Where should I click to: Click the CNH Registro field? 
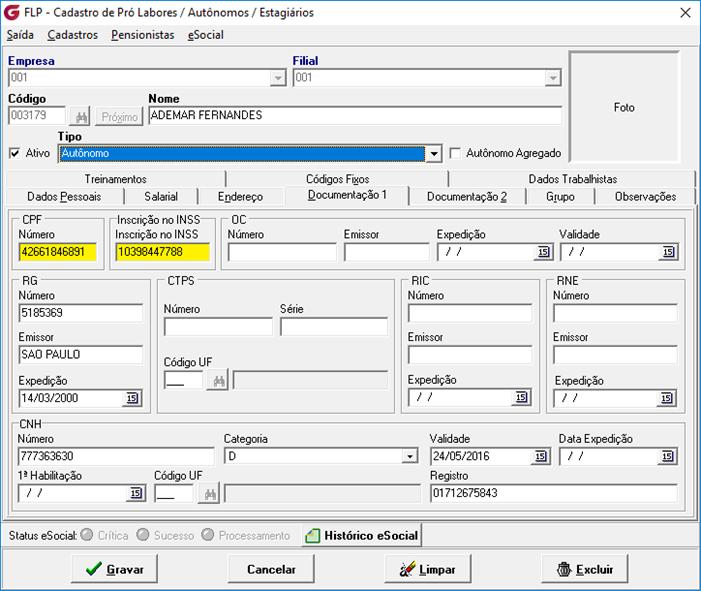click(x=553, y=493)
